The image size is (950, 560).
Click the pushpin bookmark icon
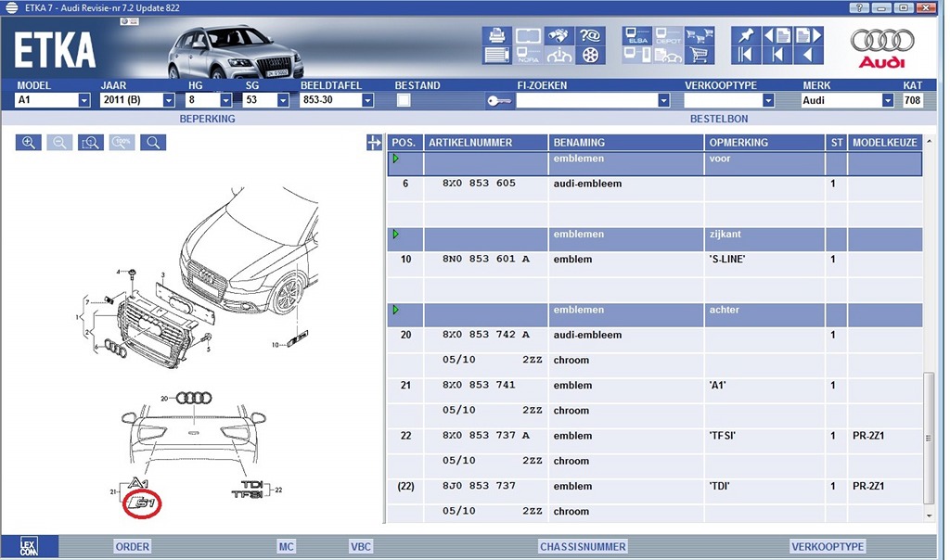click(x=745, y=35)
